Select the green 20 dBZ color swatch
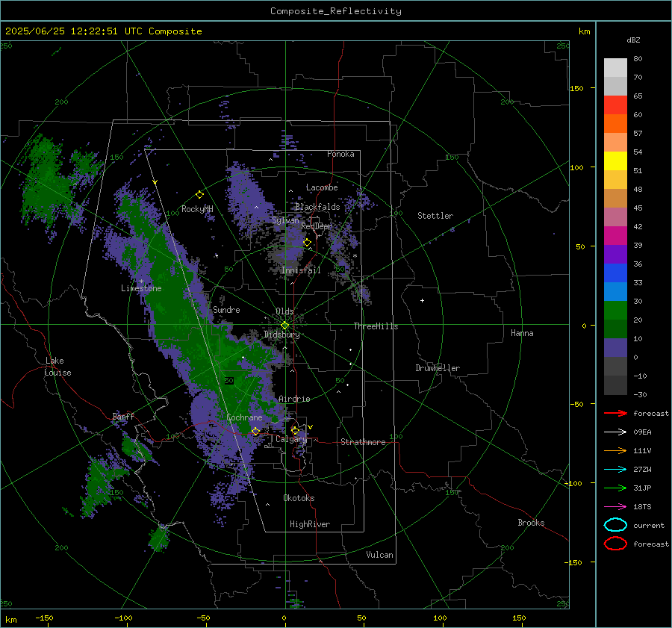Image resolution: width=672 pixels, height=628 pixels. 615,311
